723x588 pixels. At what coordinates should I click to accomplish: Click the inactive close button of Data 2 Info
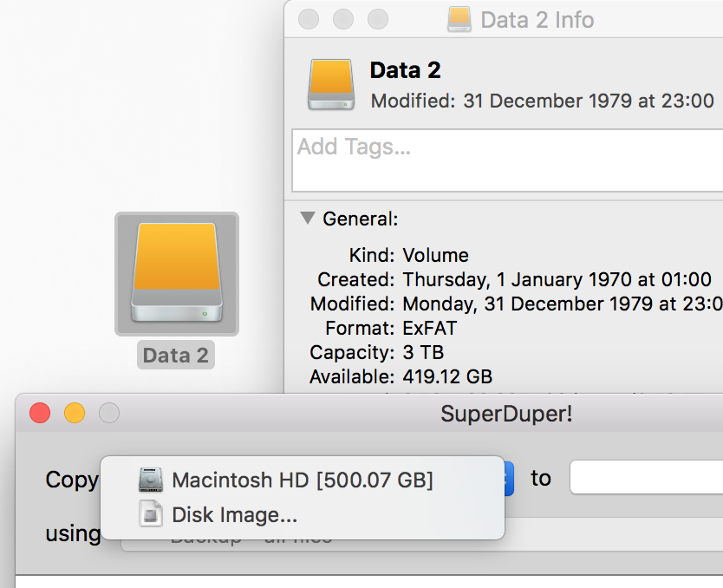coord(309,19)
